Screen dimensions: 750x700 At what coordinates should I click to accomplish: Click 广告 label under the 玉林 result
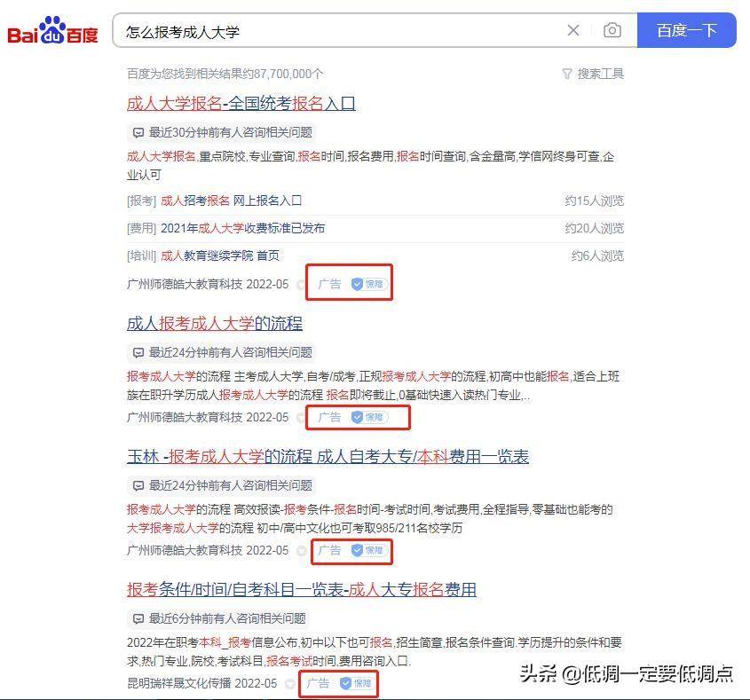click(329, 550)
